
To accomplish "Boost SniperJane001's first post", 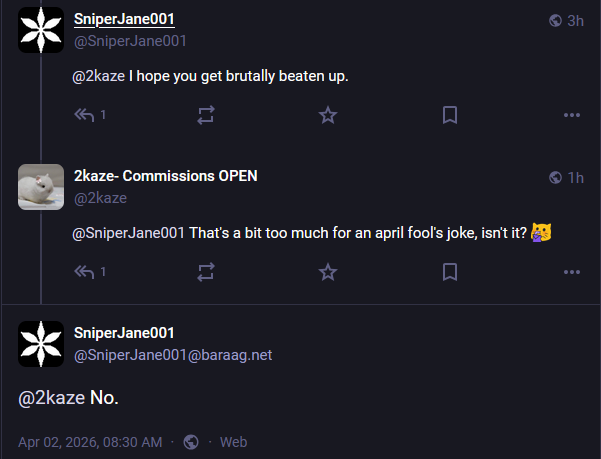I will tap(206, 115).
